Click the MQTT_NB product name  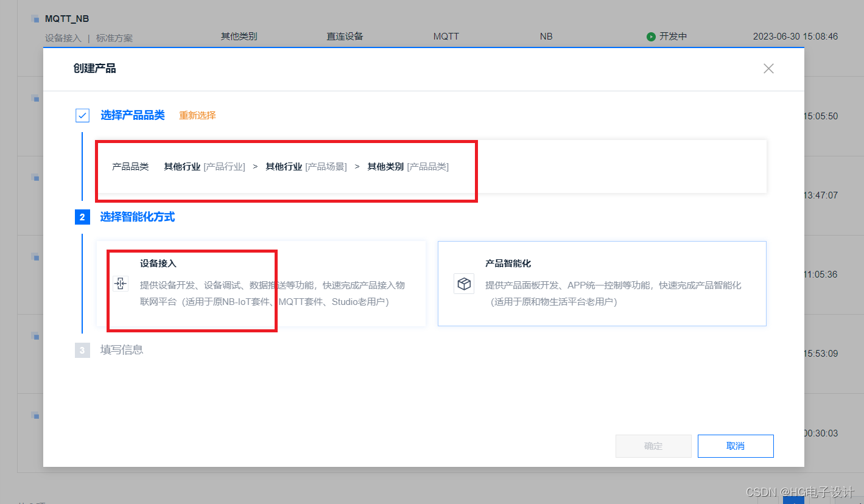pyautogui.click(x=66, y=18)
